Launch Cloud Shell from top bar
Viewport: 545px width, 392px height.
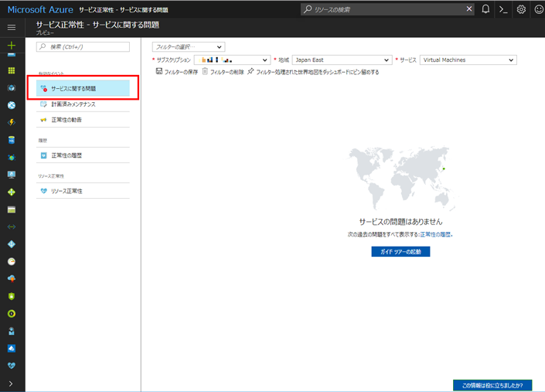[503, 9]
